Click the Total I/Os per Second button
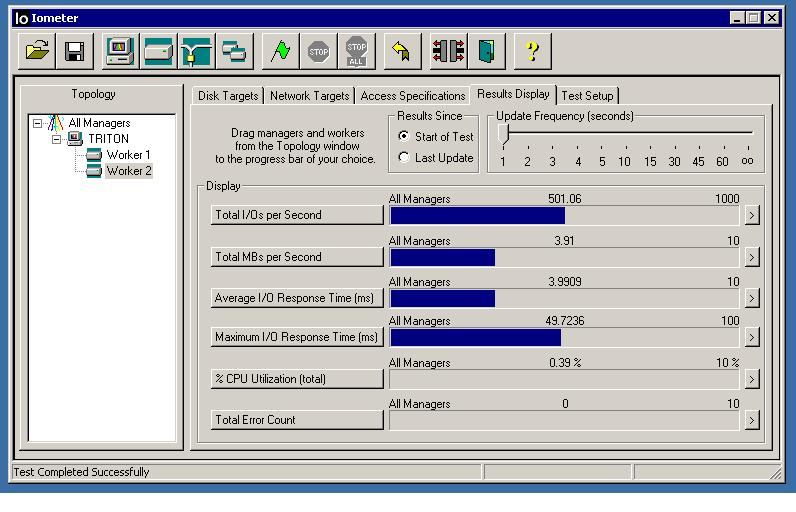 click(297, 215)
